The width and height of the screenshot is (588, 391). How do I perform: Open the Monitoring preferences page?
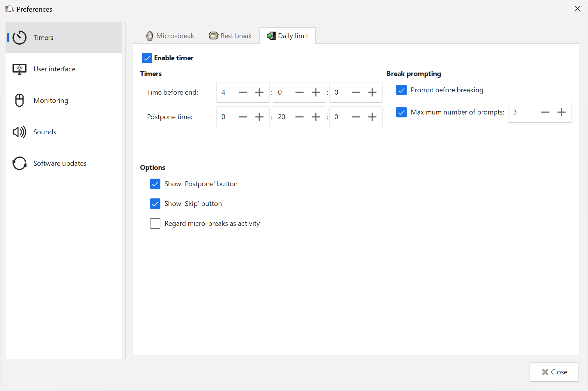point(64,101)
